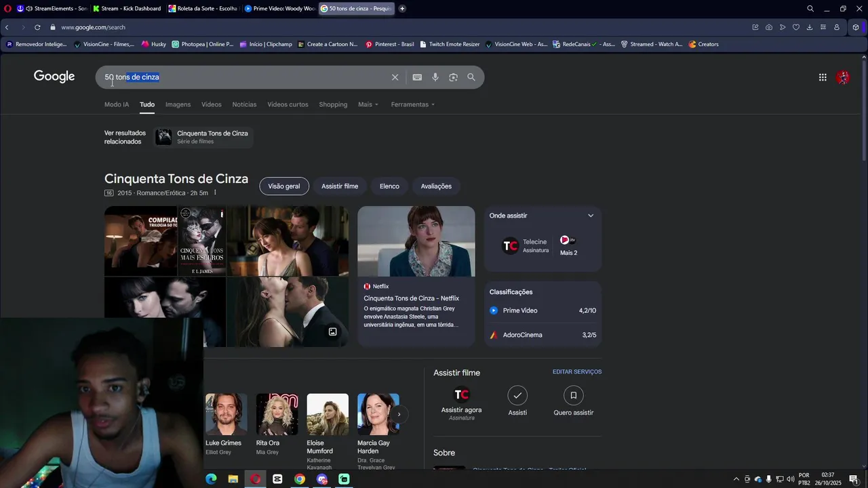868x488 pixels.
Task: Select the Assistir filme chip
Action: (x=340, y=186)
